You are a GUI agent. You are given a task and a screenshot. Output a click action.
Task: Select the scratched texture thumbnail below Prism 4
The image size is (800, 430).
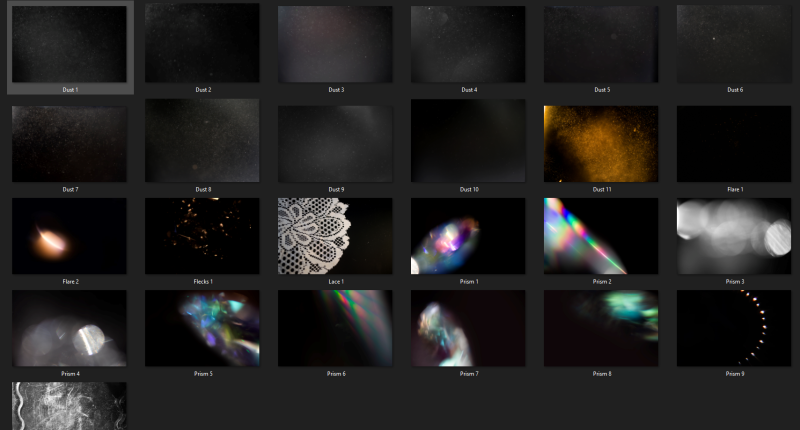point(69,406)
